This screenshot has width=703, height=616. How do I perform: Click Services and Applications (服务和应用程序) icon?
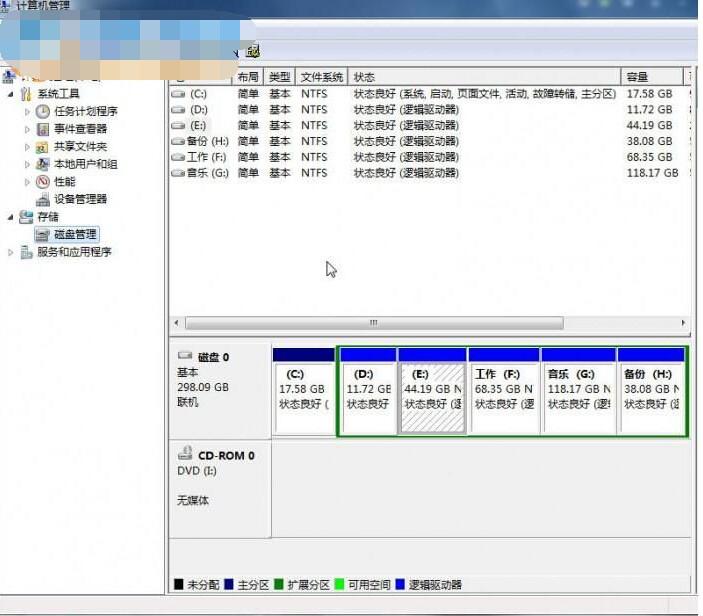(26, 252)
